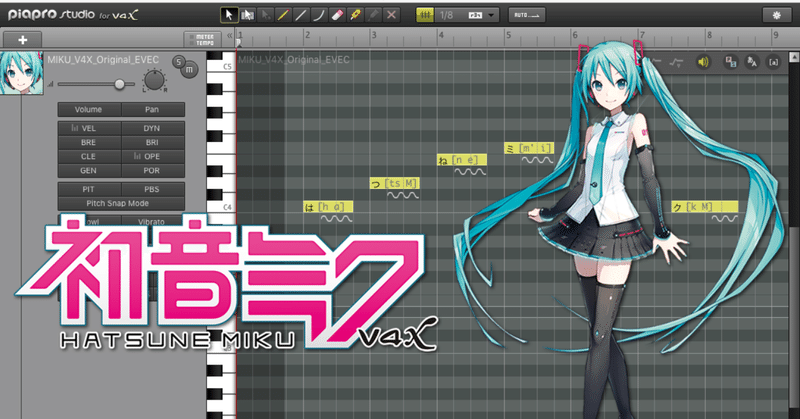Click the pink and blue squares icon
Viewport: 800px width, 419px height.
[731, 62]
